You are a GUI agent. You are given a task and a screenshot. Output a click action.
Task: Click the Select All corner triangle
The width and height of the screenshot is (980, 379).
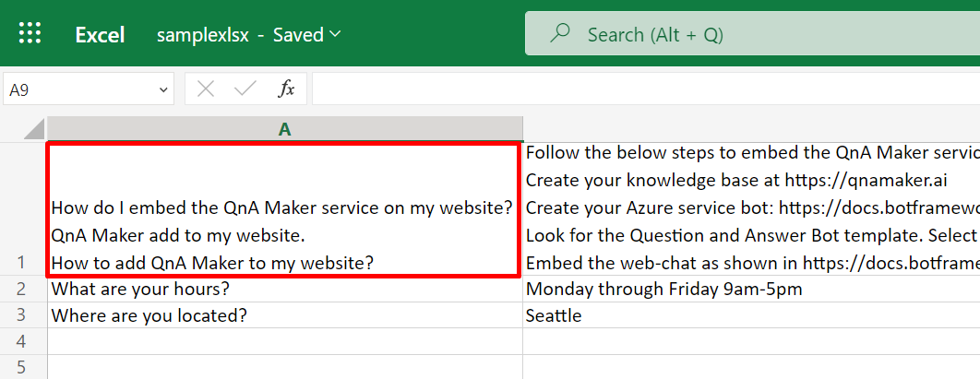click(x=34, y=129)
